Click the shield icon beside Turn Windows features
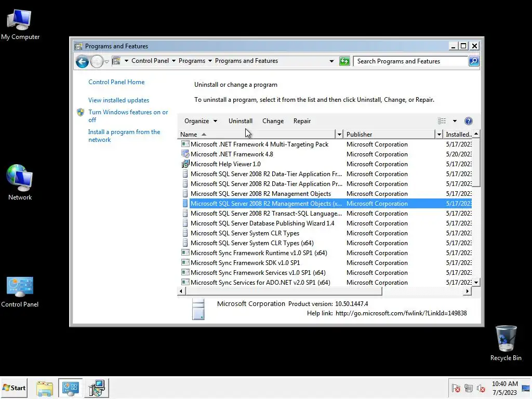 [x=81, y=112]
